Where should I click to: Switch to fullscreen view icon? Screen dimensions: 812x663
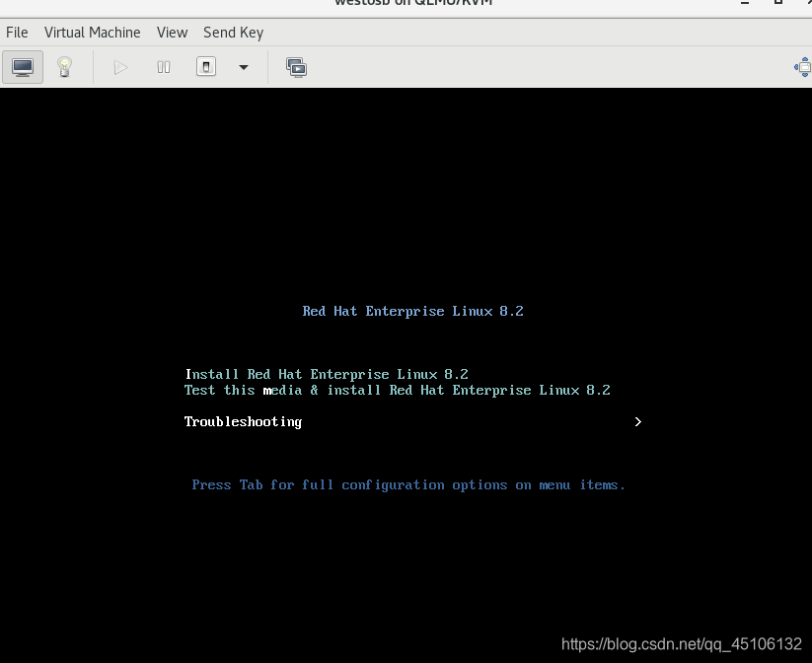[804, 67]
